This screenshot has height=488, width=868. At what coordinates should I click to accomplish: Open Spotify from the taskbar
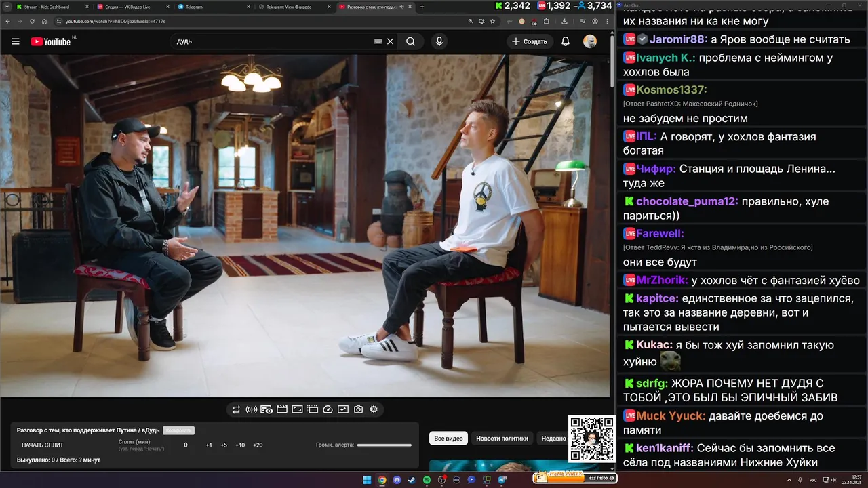click(x=427, y=480)
